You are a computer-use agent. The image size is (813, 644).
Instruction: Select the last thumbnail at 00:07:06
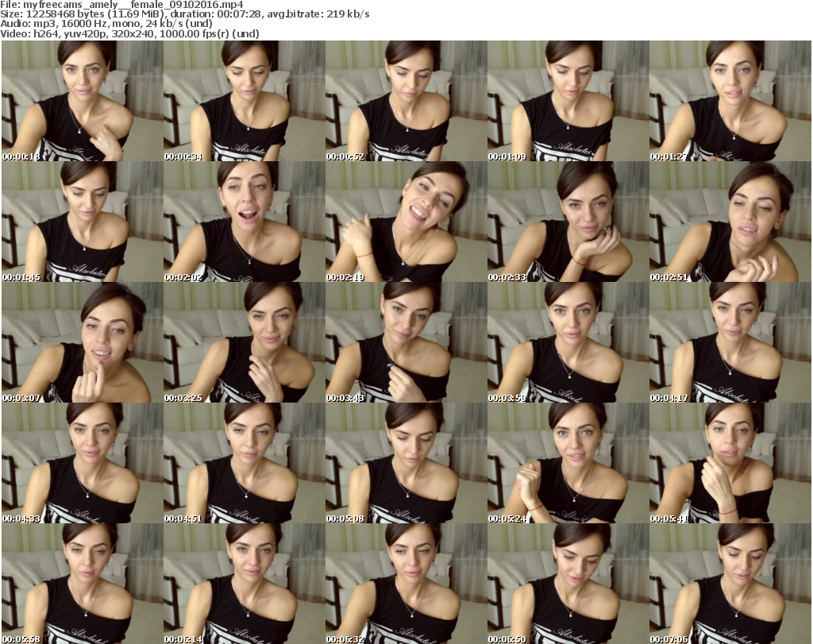[x=730, y=584]
